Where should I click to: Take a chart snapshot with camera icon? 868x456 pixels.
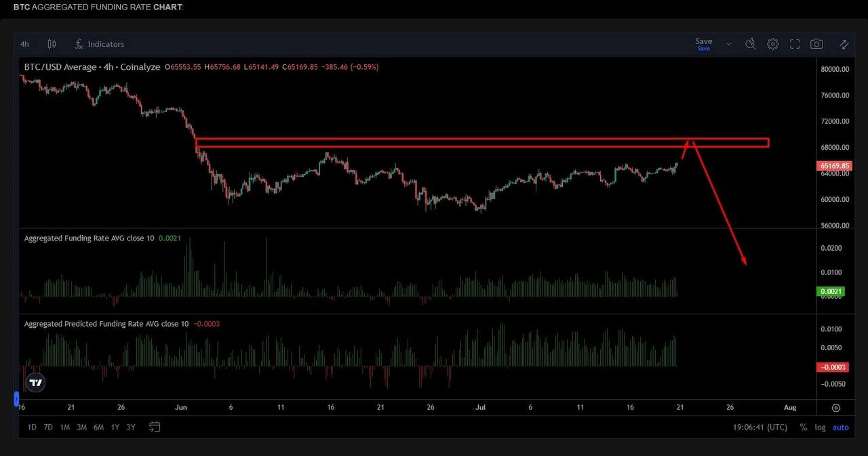[816, 44]
